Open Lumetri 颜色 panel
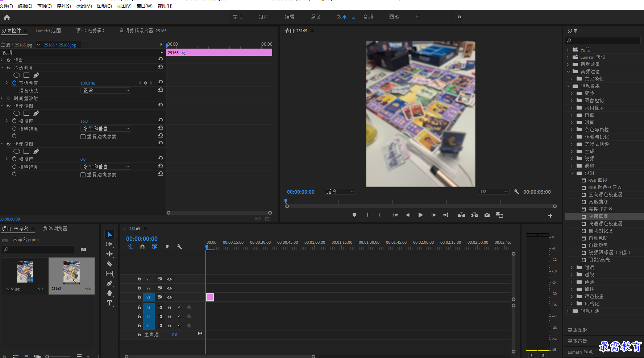The width and height of the screenshot is (644, 358). coord(580,352)
